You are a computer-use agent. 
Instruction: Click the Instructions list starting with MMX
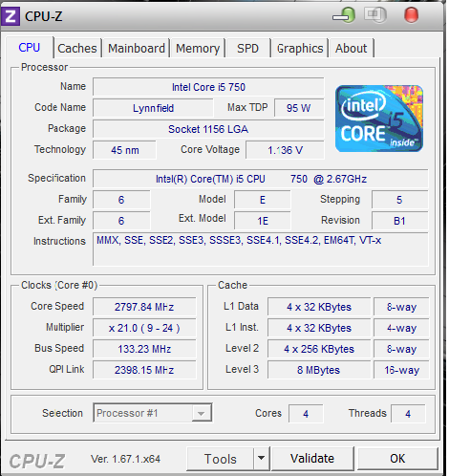pyautogui.click(x=261, y=249)
